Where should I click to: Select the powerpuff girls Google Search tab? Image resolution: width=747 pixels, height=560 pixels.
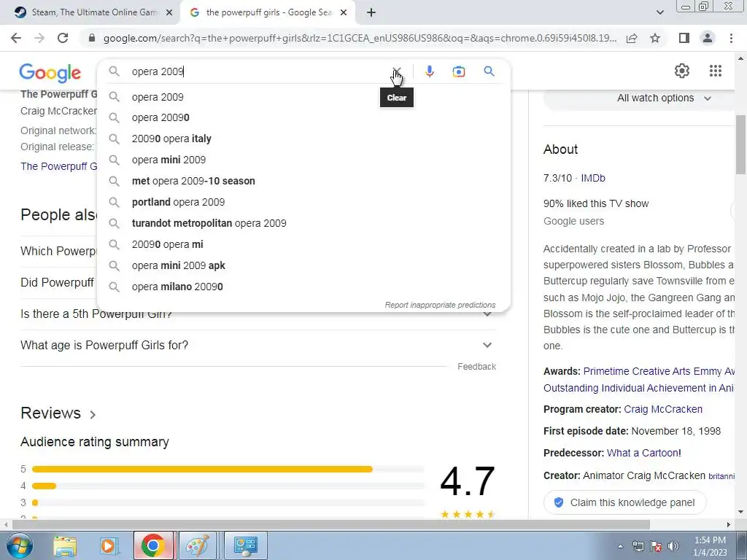tap(268, 12)
